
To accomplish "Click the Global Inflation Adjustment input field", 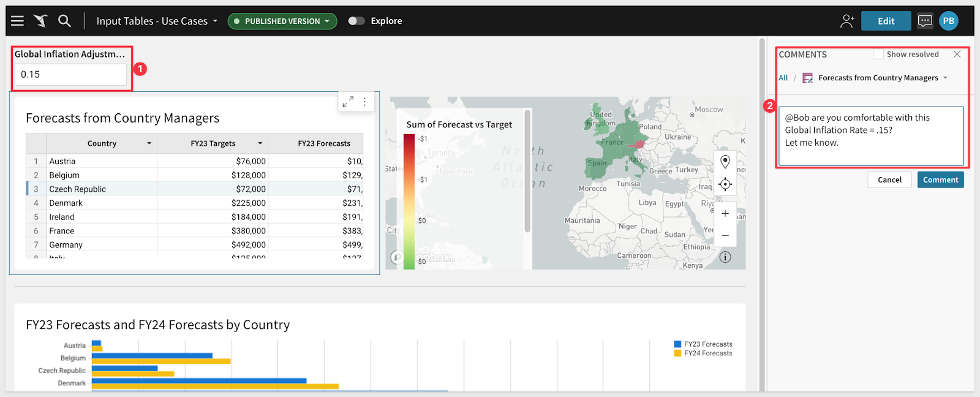I will (70, 75).
